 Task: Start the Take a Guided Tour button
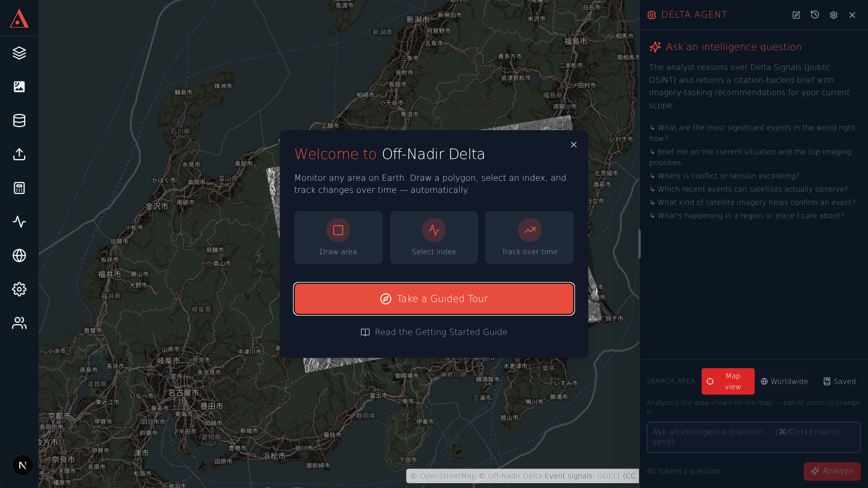[434, 299]
